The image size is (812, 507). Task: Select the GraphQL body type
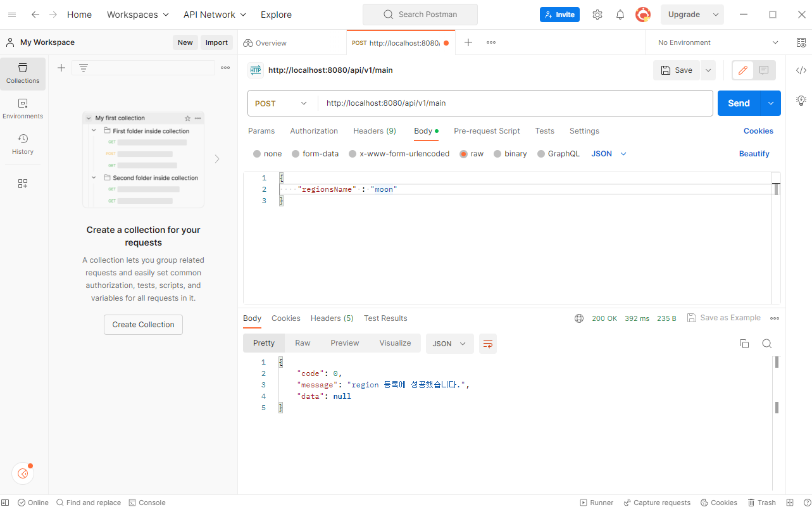coord(541,154)
